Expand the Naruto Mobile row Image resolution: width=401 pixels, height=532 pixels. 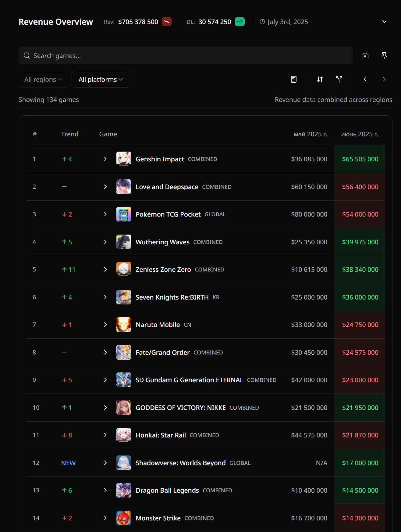105,325
